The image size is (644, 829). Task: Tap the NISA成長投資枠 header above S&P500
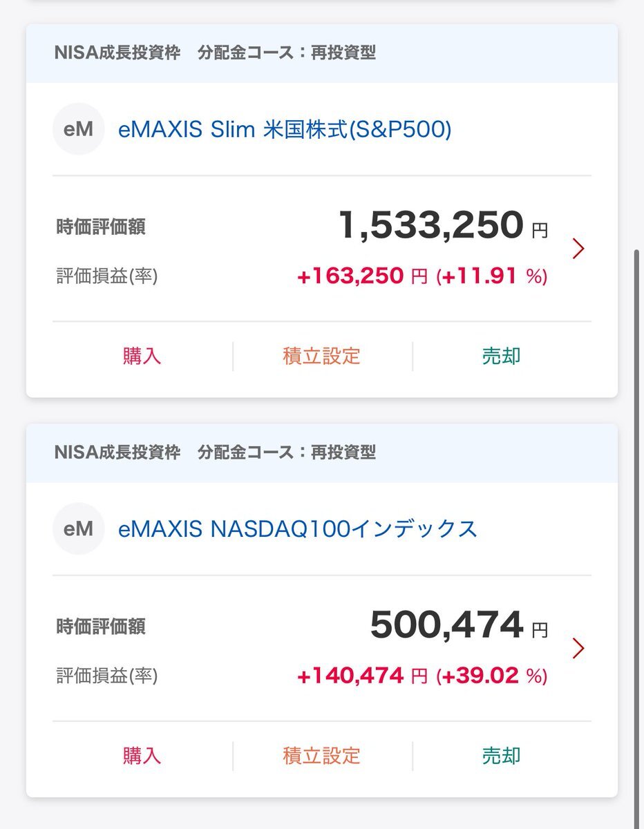click(117, 53)
